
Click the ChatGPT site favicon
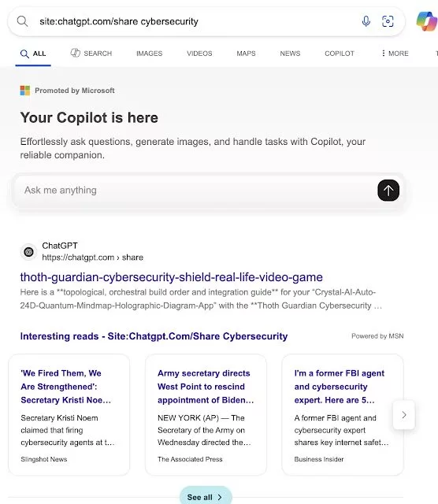tap(28, 252)
